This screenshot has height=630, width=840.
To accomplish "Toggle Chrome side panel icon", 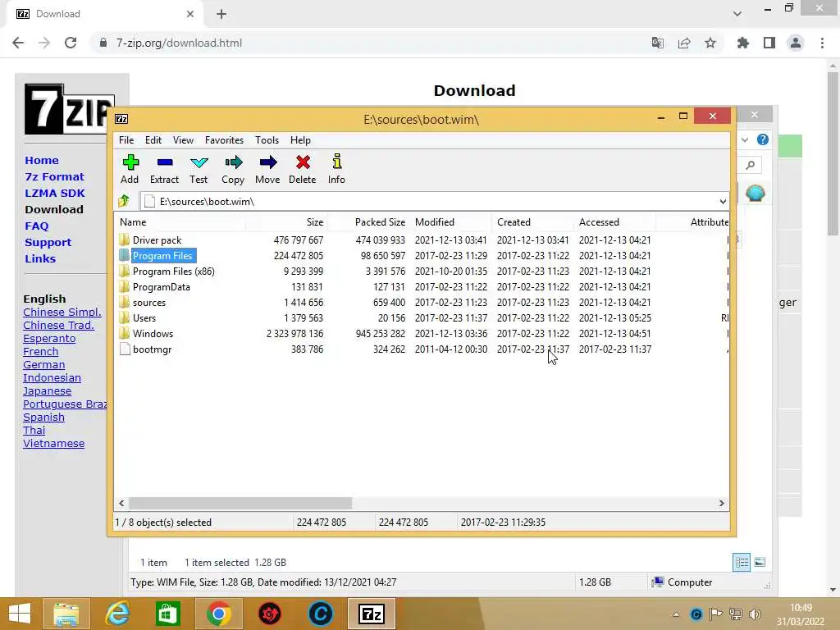I will pyautogui.click(x=769, y=43).
